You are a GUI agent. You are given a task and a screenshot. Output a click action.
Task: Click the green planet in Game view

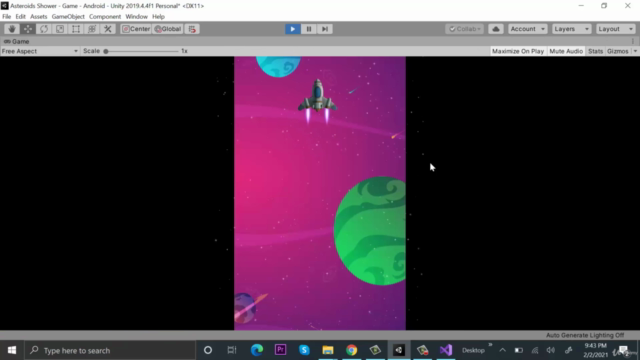click(x=370, y=231)
